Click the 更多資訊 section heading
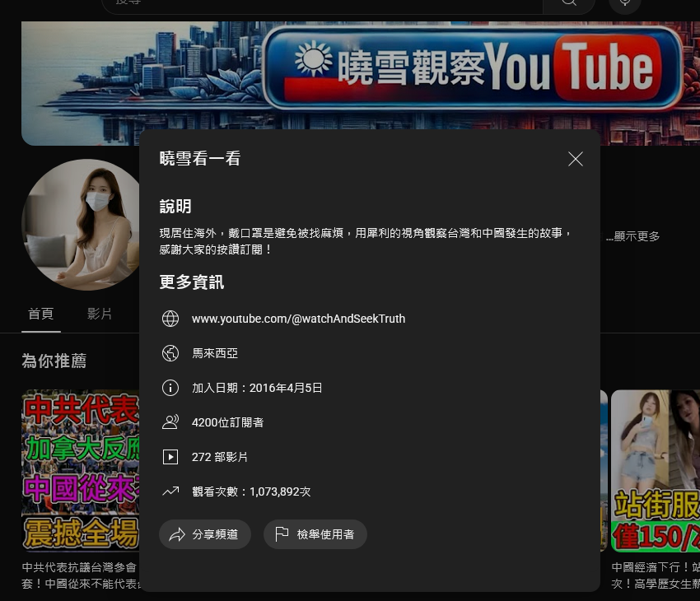 coord(192,282)
